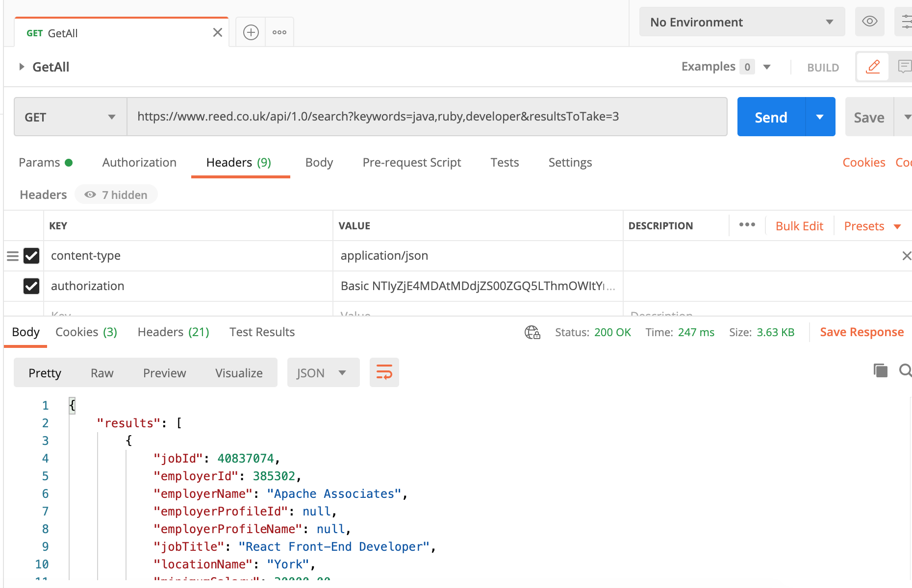The image size is (912, 588).
Task: Click the "Apache Associates" value
Action: click(x=334, y=493)
